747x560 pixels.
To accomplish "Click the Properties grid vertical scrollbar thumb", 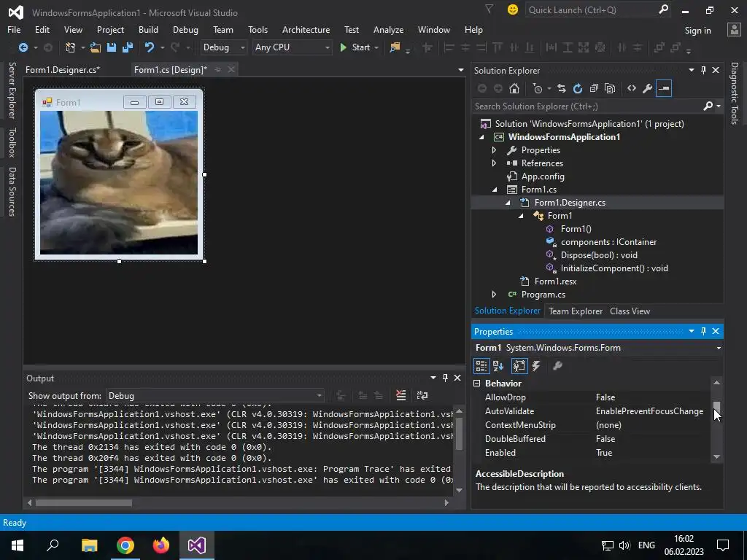I will pos(716,408).
